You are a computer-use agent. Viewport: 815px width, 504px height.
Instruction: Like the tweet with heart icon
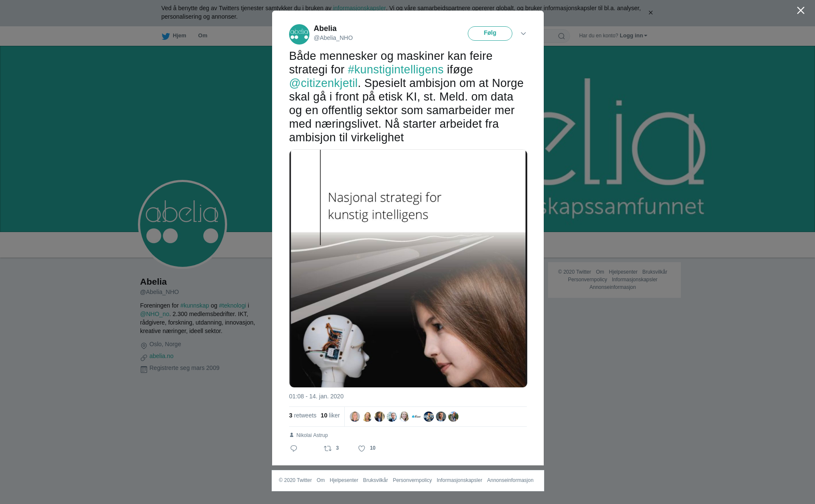[362, 448]
